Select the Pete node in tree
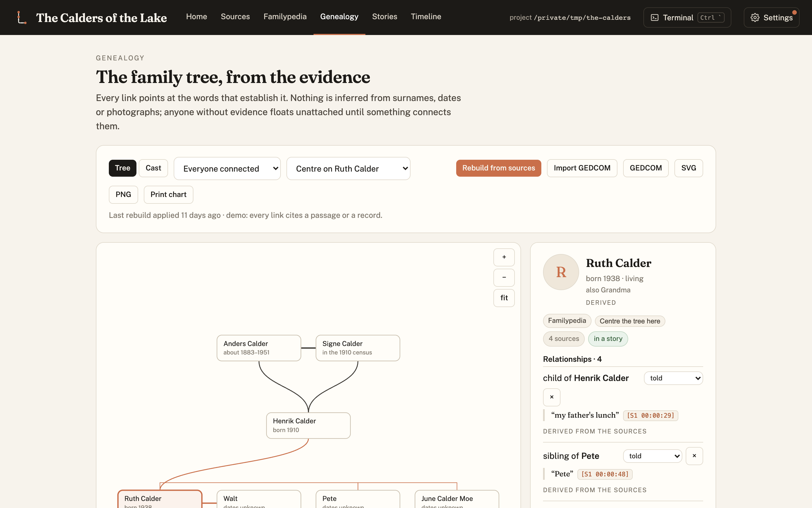Viewport: 812px width, 508px height. tap(358, 499)
